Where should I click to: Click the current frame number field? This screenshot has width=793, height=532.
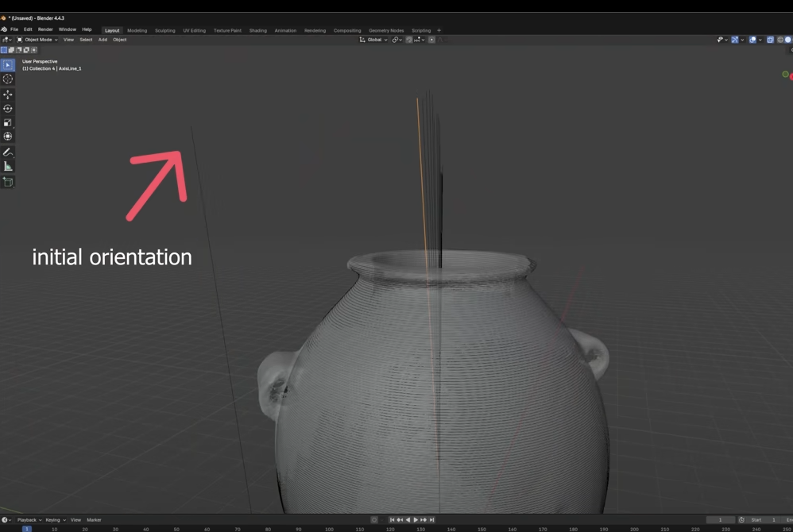[x=721, y=520]
